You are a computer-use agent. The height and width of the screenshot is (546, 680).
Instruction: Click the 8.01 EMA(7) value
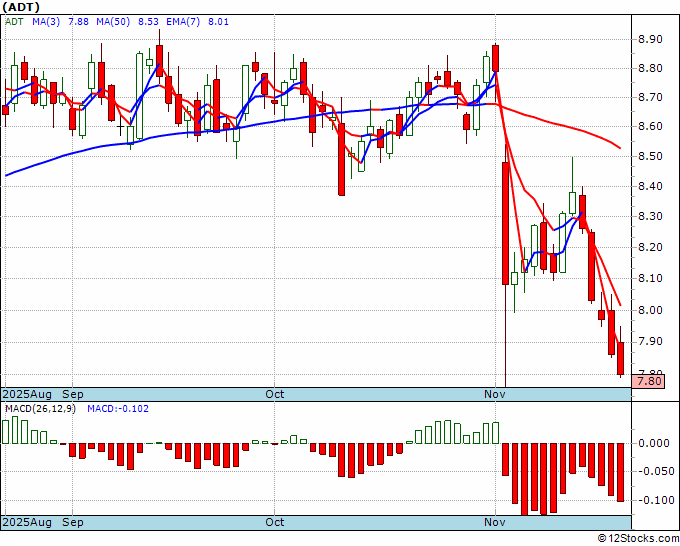tap(218, 22)
